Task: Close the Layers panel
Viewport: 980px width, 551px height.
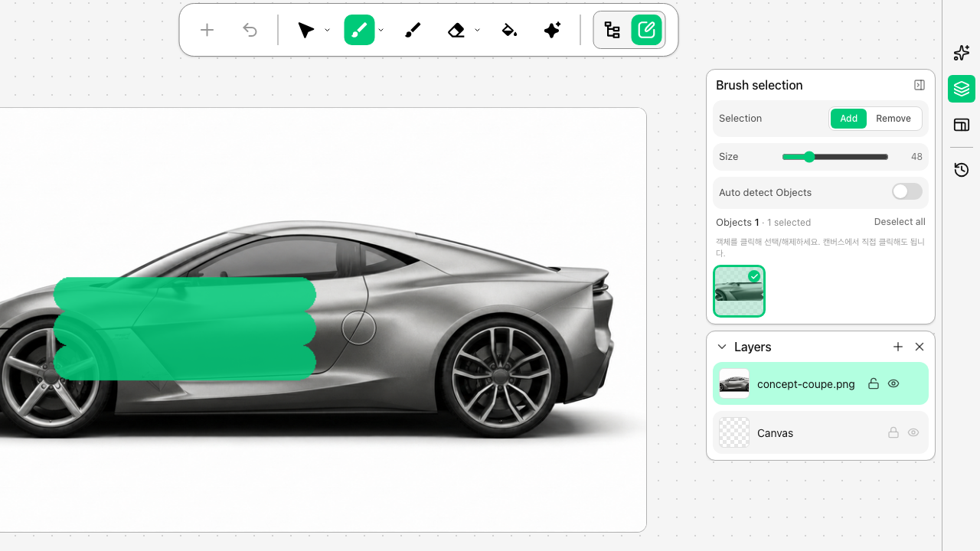Action: pyautogui.click(x=920, y=347)
